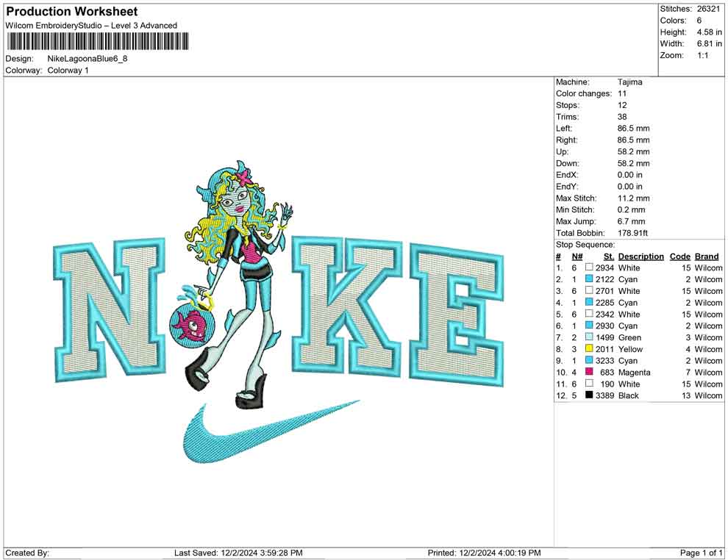The image size is (728, 560).
Task: Click the Description column header
Action: (x=640, y=256)
